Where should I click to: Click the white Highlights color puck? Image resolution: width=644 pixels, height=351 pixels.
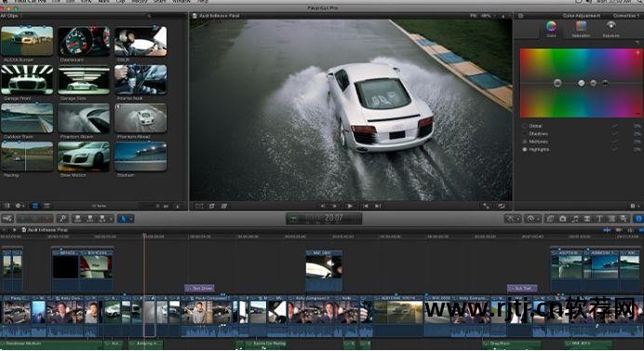pos(581,83)
